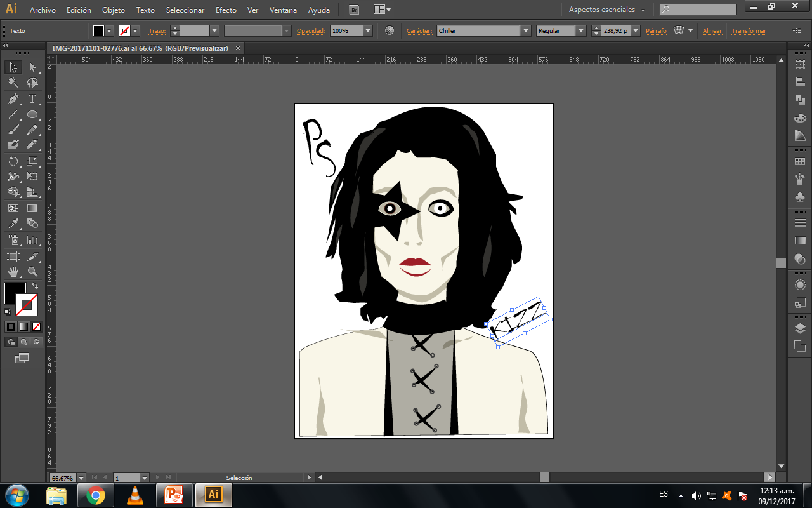Open stroke color dropdown in control bar

pos(135,30)
